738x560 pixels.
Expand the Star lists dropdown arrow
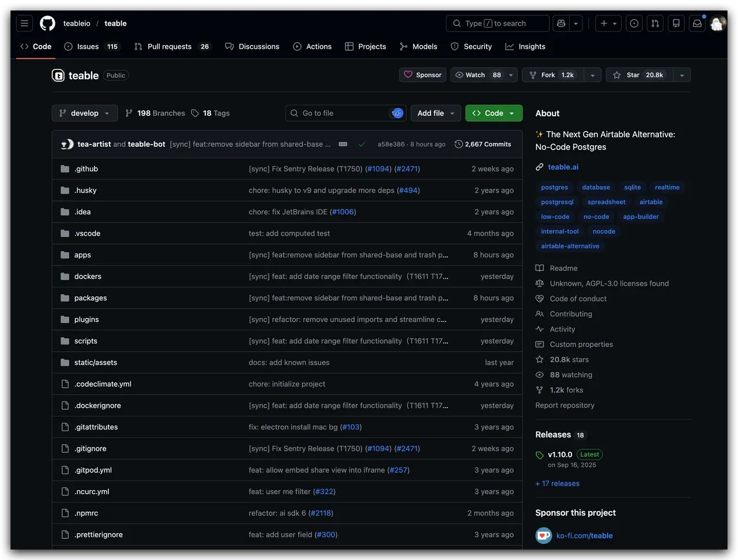click(x=682, y=75)
